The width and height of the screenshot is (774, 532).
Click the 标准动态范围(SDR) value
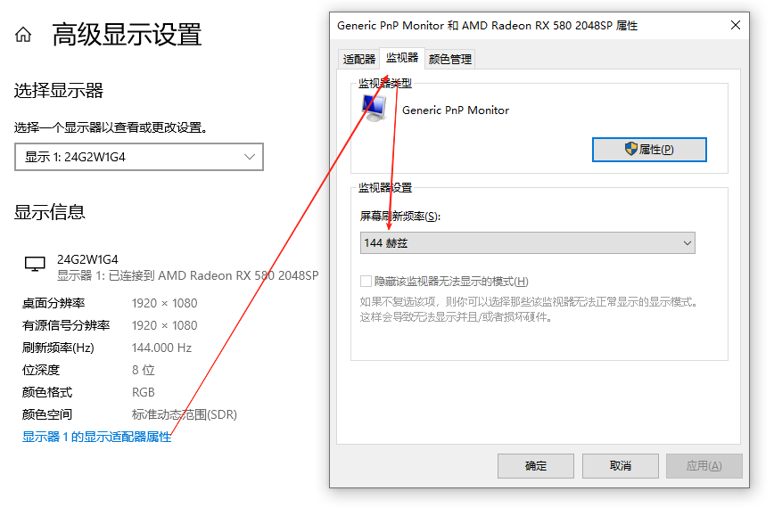pos(184,414)
